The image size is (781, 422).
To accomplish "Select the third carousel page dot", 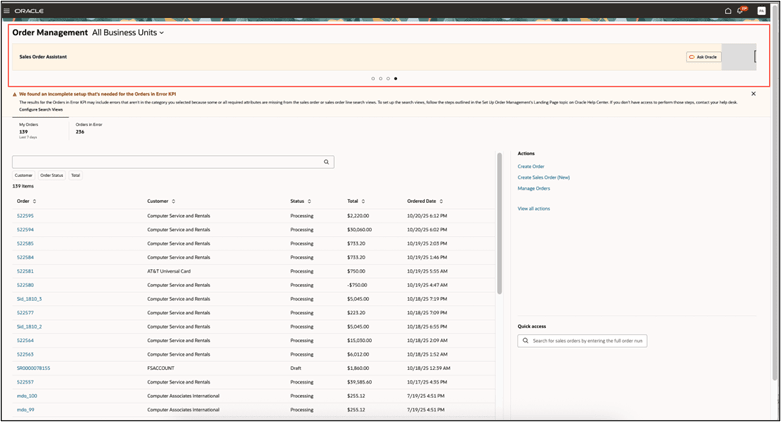I will point(388,79).
